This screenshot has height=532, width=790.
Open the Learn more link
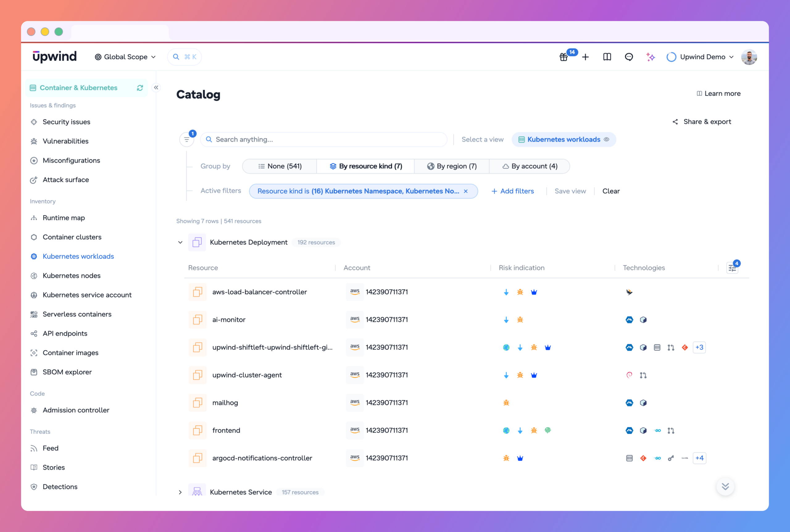point(718,93)
